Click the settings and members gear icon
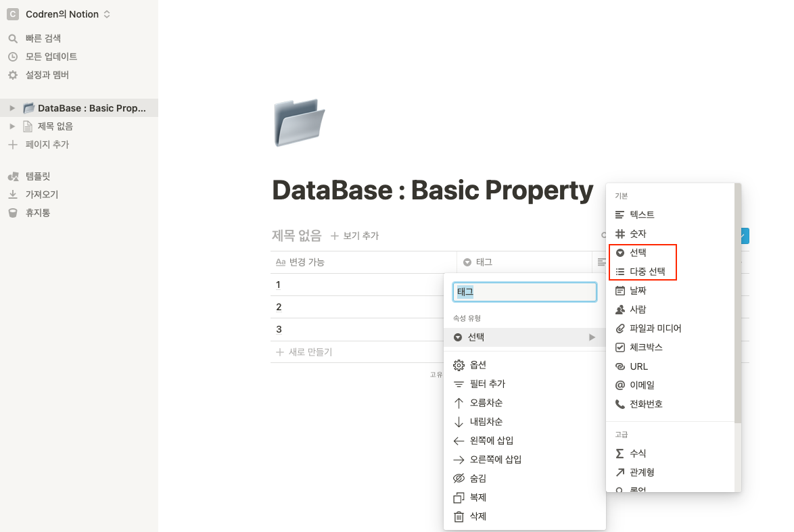 [13, 75]
